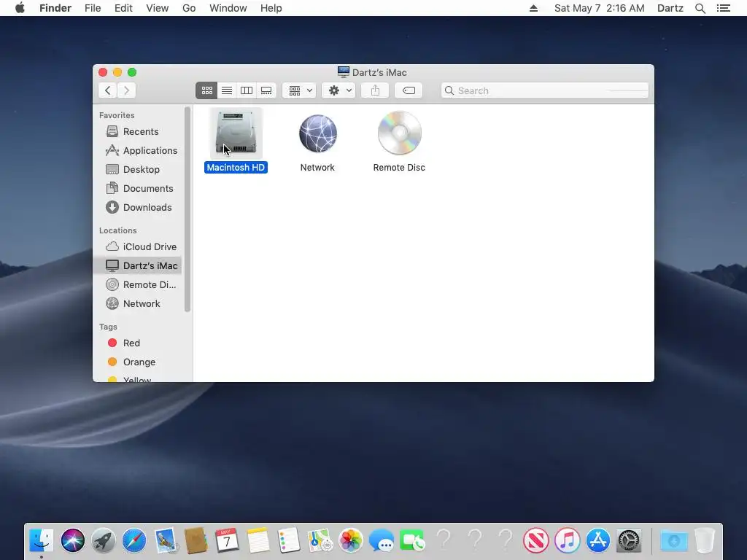Open News from the Dock
Image resolution: width=747 pixels, height=560 pixels.
[x=536, y=540]
